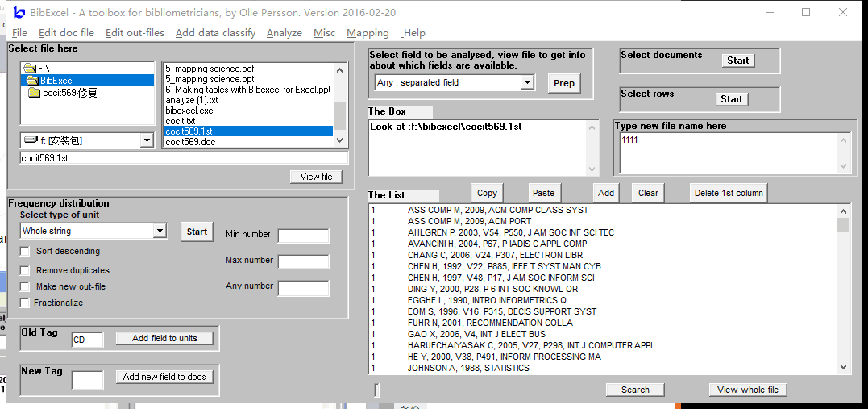Open the Analyze menu
This screenshot has width=868, height=409.
tap(284, 33)
